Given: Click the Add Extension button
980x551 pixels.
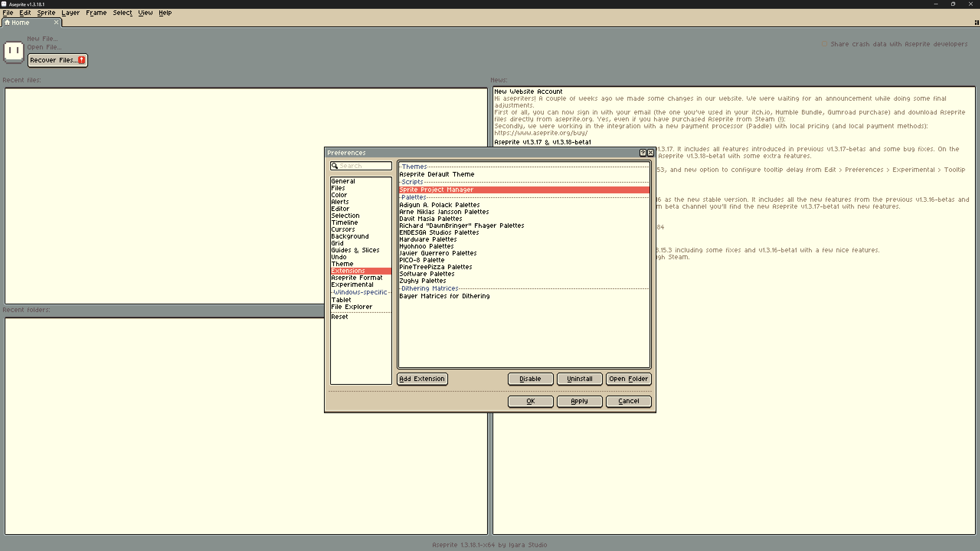Looking at the screenshot, I should click(x=422, y=379).
